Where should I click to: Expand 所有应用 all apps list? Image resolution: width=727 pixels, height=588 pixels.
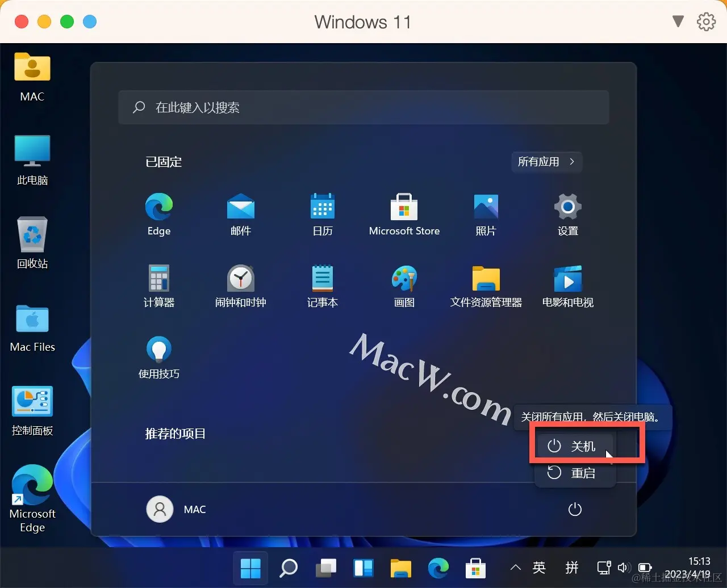(x=546, y=162)
